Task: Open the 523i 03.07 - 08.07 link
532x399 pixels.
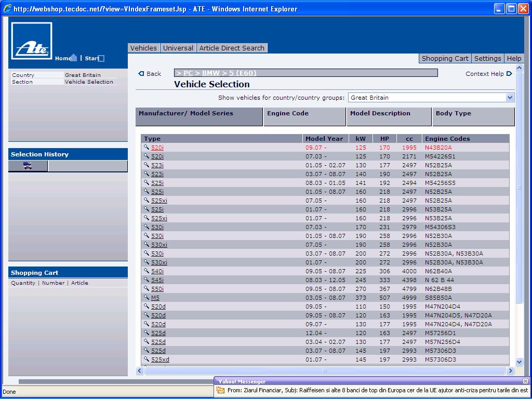Action: (x=157, y=174)
